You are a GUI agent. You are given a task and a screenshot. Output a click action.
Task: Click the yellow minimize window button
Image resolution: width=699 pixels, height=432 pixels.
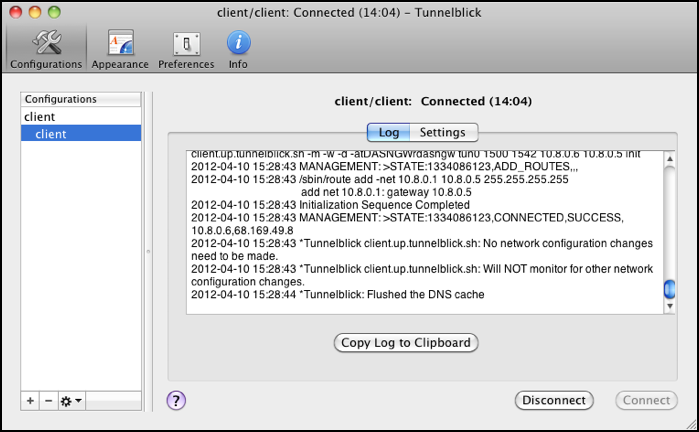(x=34, y=12)
